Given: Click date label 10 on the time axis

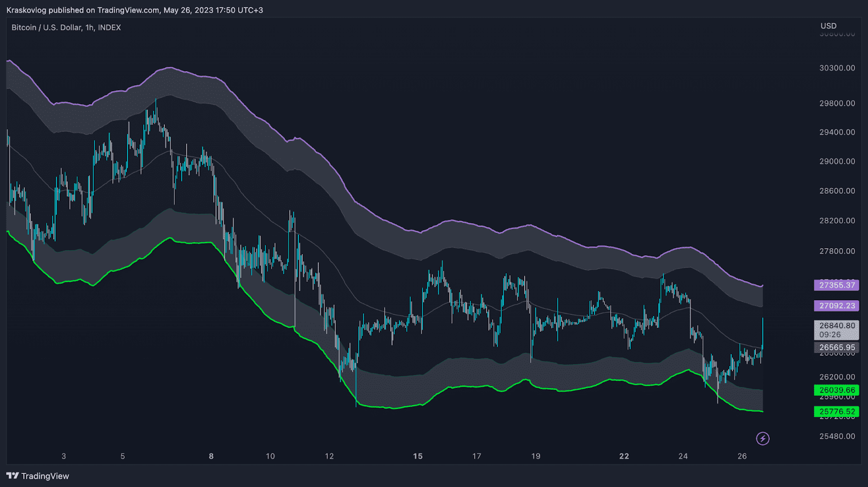Looking at the screenshot, I should tap(270, 456).
